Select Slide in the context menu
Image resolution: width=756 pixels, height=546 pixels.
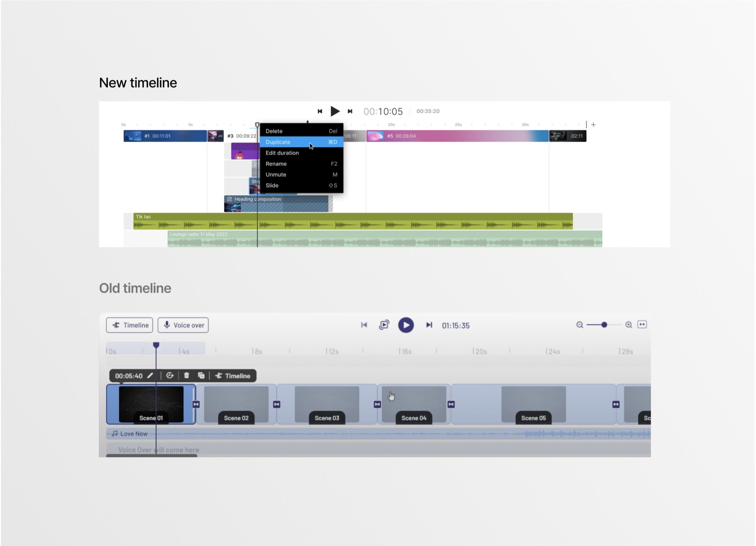(302, 185)
